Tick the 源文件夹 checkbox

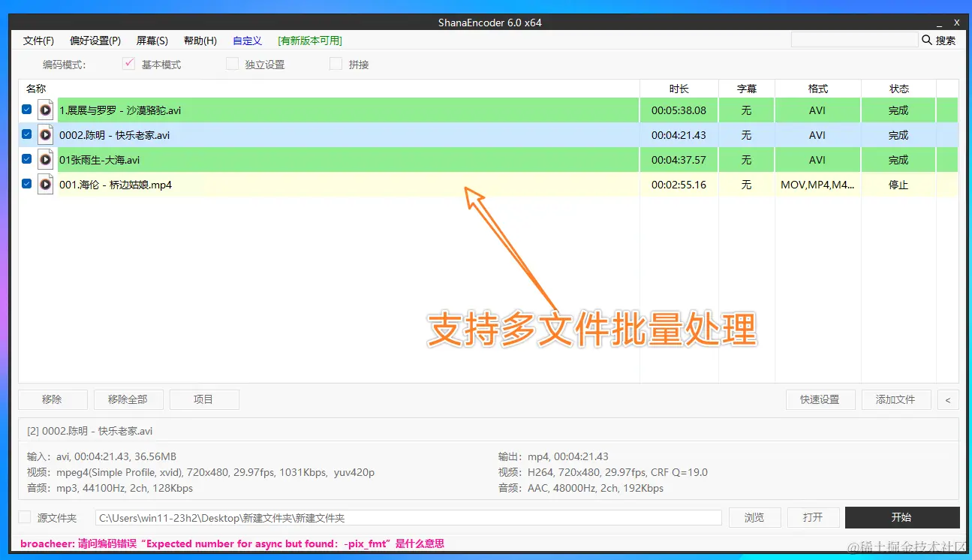pos(25,517)
